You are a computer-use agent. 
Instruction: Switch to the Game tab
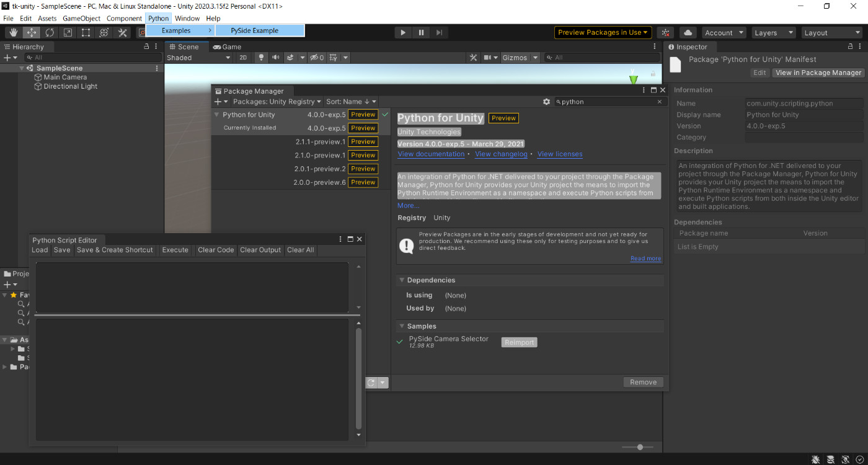(227, 46)
